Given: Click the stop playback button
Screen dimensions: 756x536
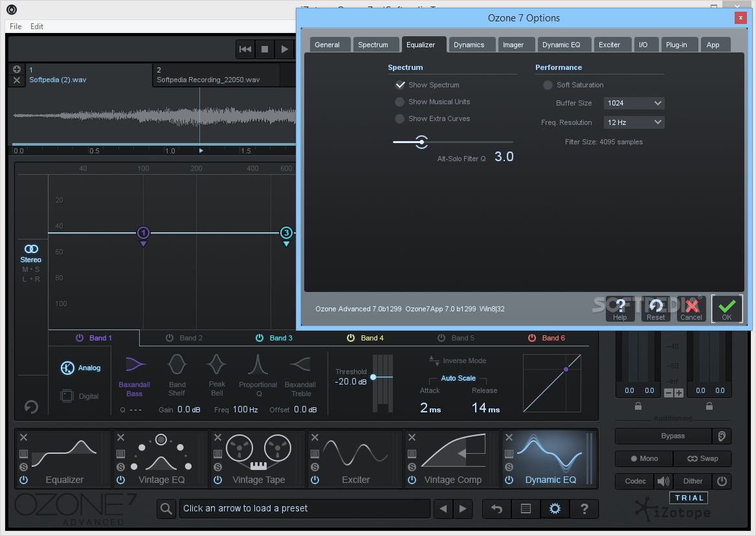Looking at the screenshot, I should tap(265, 49).
